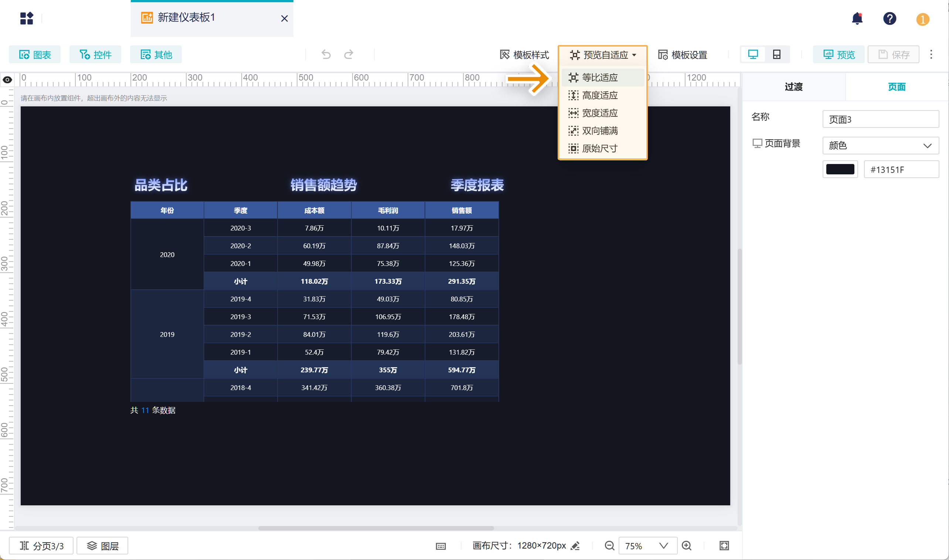The image size is (949, 560).
Task: Switch to mobile layout view
Action: [x=776, y=55]
